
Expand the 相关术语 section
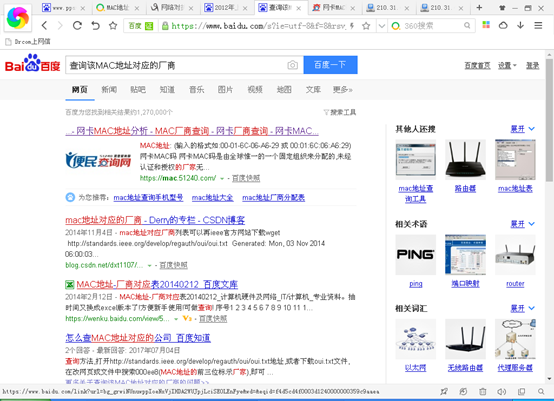(523, 224)
